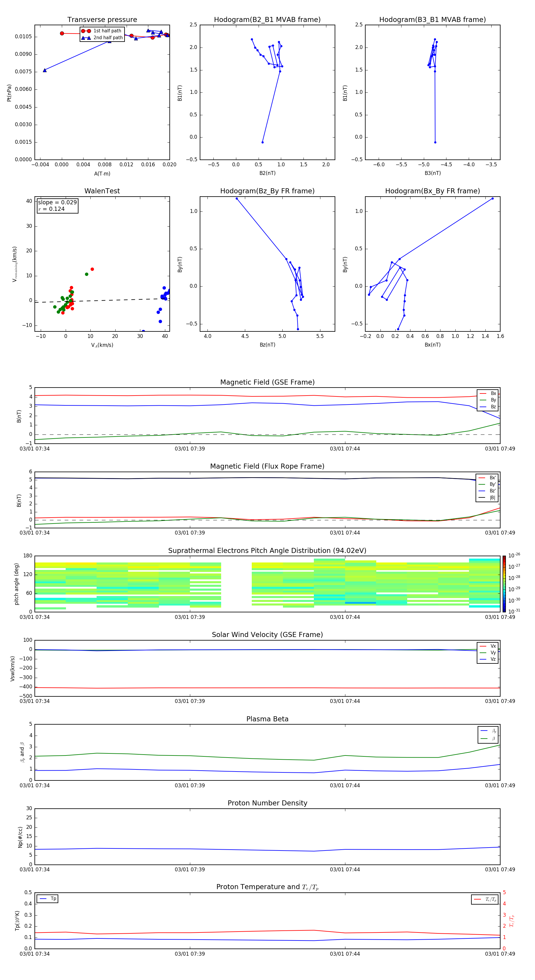Screen dimensions: 535x980
Task: Click the 'Bx(nT)' x-axis label
Action: click(432, 345)
